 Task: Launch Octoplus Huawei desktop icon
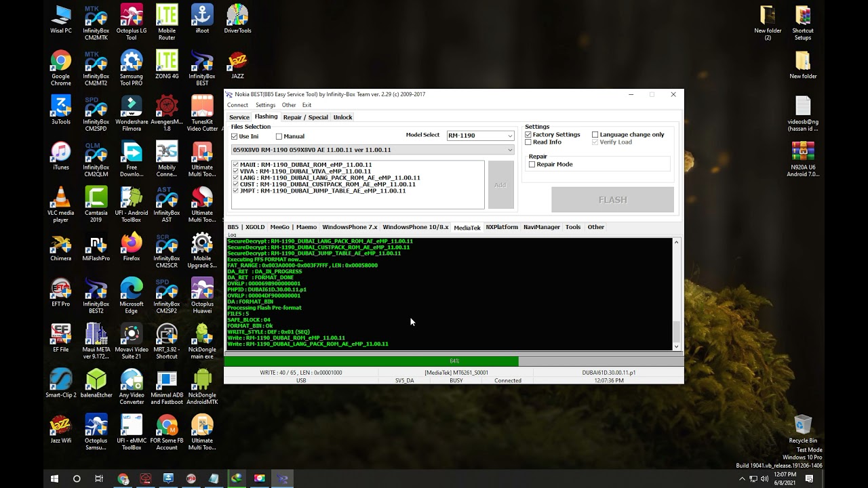202,296
